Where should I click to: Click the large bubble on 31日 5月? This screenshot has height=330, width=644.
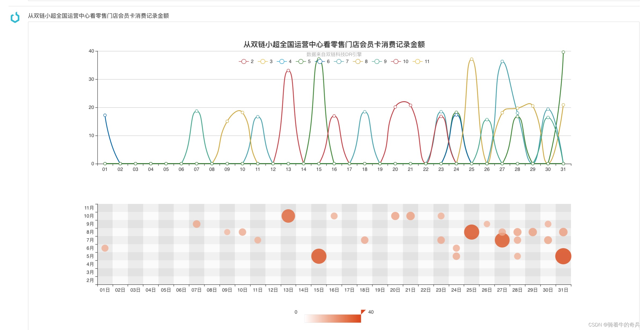563,256
